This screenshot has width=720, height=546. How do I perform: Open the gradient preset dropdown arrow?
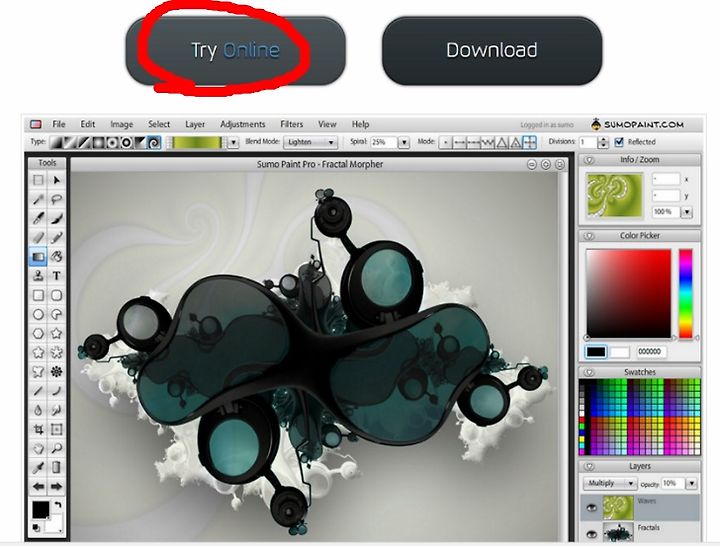pos(233,142)
